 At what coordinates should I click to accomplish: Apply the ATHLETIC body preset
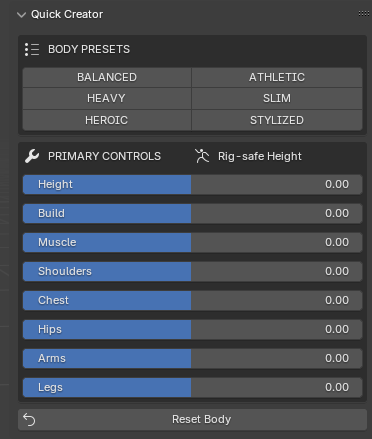click(277, 77)
